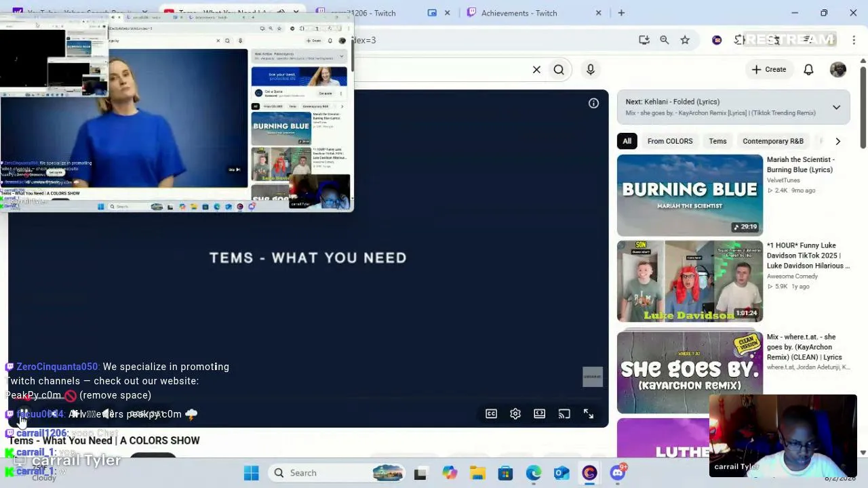Open File Explorer from the taskbar
Viewport: 868px width, 488px height.
pos(477,473)
